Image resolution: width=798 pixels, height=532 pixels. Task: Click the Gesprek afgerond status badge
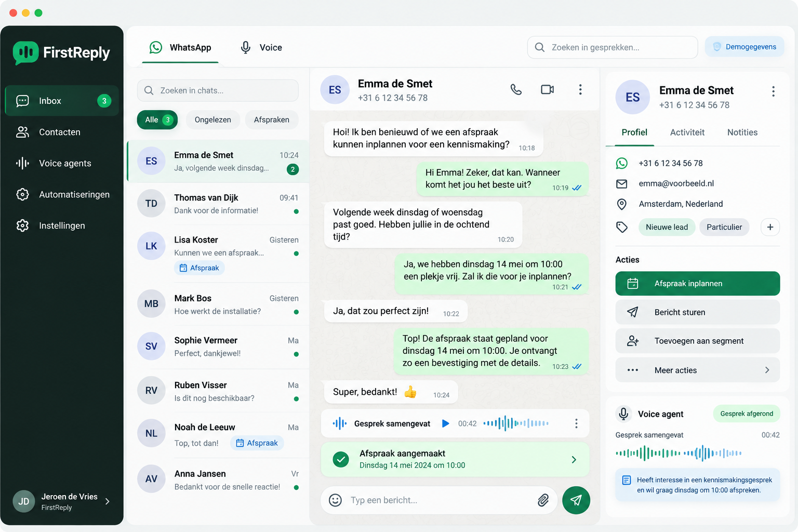point(746,414)
